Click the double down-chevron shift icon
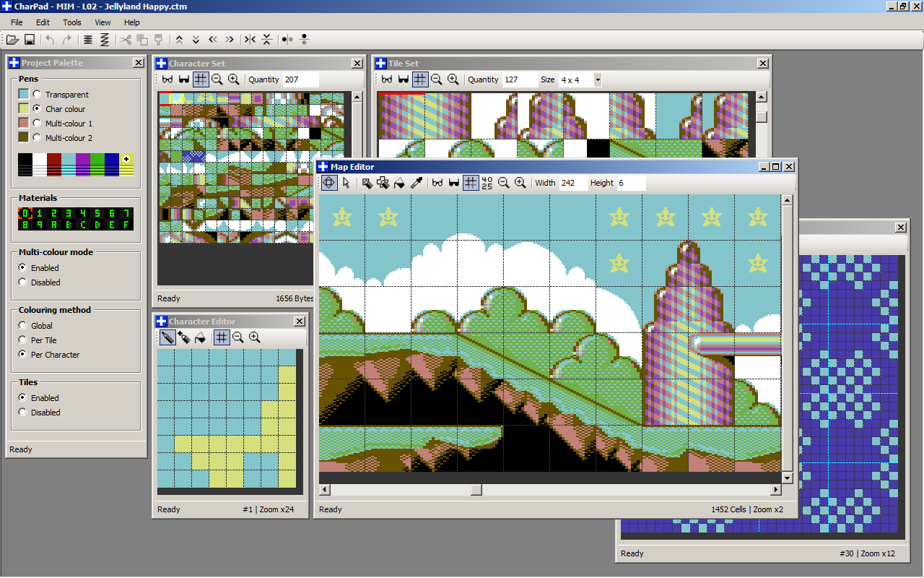 (x=196, y=40)
